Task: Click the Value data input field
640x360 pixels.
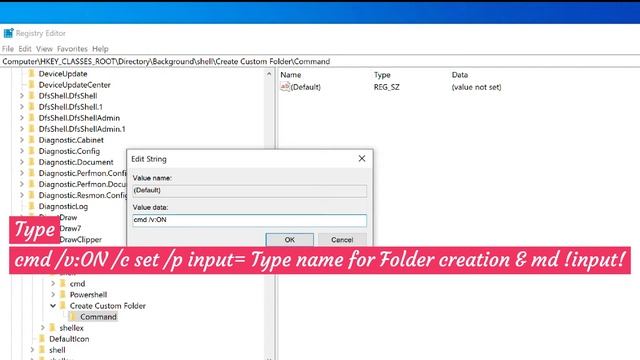Action: pos(249,220)
